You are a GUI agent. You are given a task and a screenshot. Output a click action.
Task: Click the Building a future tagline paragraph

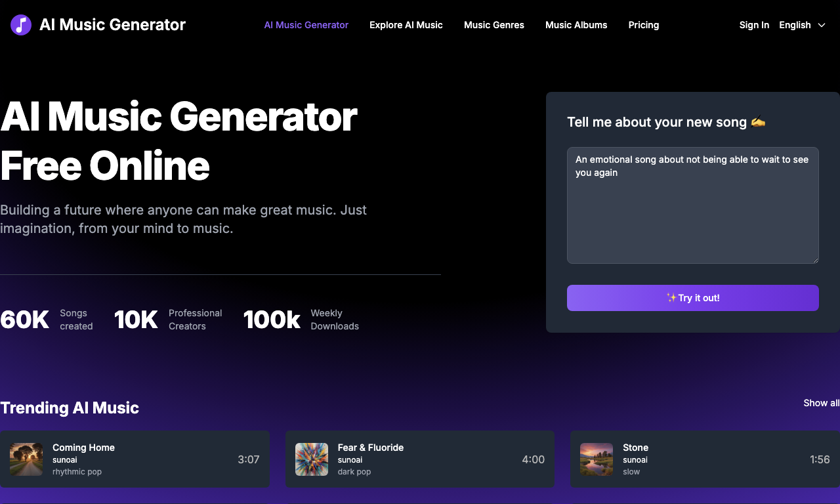coord(184,219)
